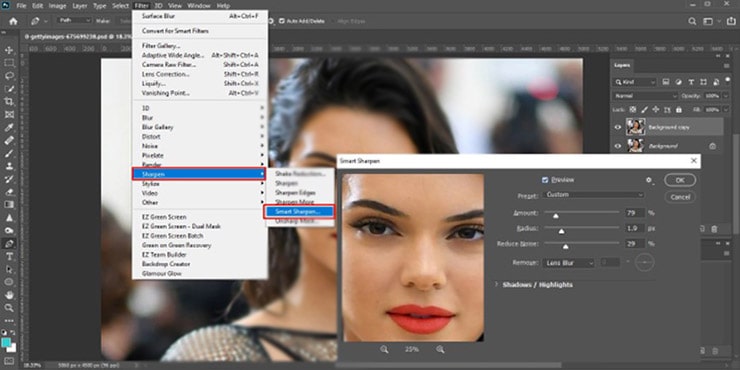Click OK in Smart Sharpen dialog
The image size is (740, 370).
pos(680,180)
